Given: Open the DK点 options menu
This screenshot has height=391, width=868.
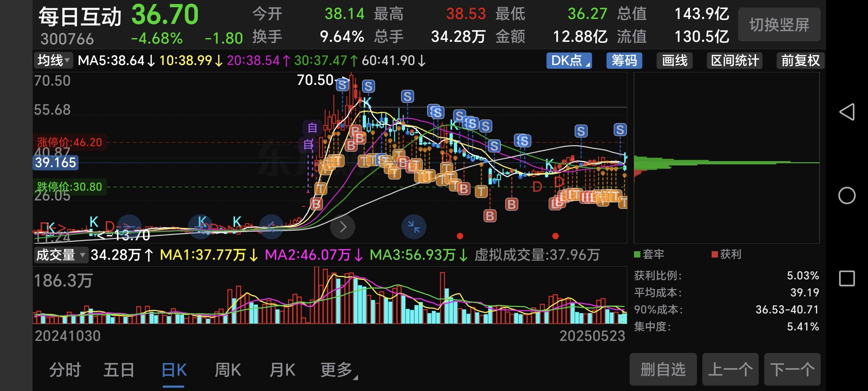Looking at the screenshot, I should click(x=569, y=60).
